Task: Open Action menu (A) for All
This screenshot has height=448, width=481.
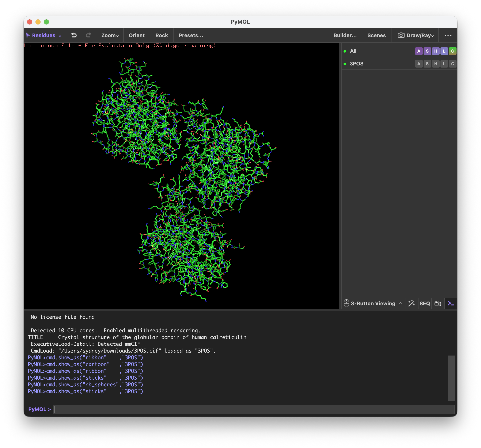Action: click(418, 51)
